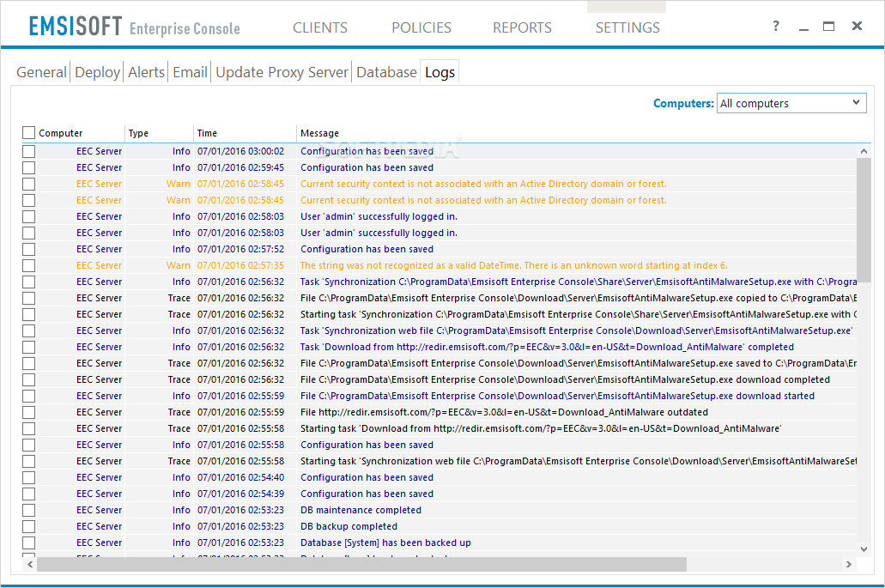Click the 07/01/2016 02:54:40 time cell
Viewport: 885px width, 588px height.
tap(241, 477)
